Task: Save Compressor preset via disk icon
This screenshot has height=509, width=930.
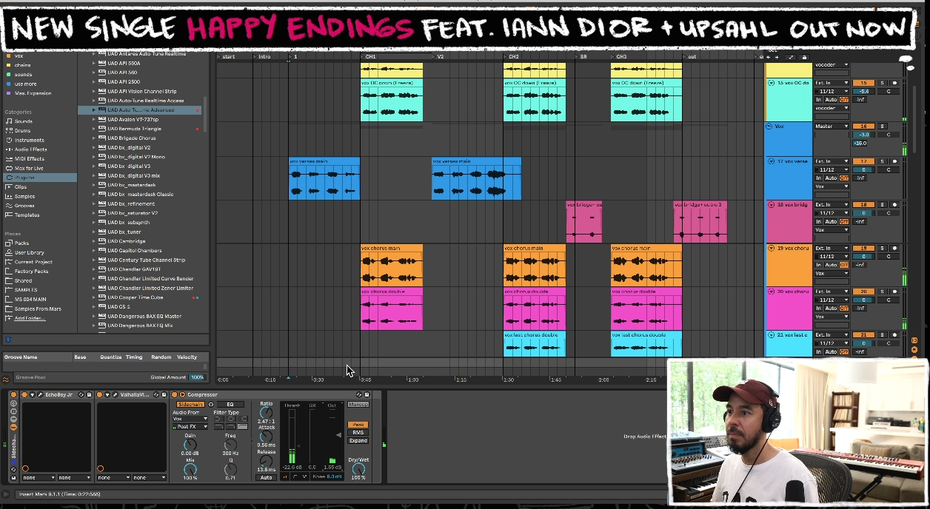Action: click(367, 395)
